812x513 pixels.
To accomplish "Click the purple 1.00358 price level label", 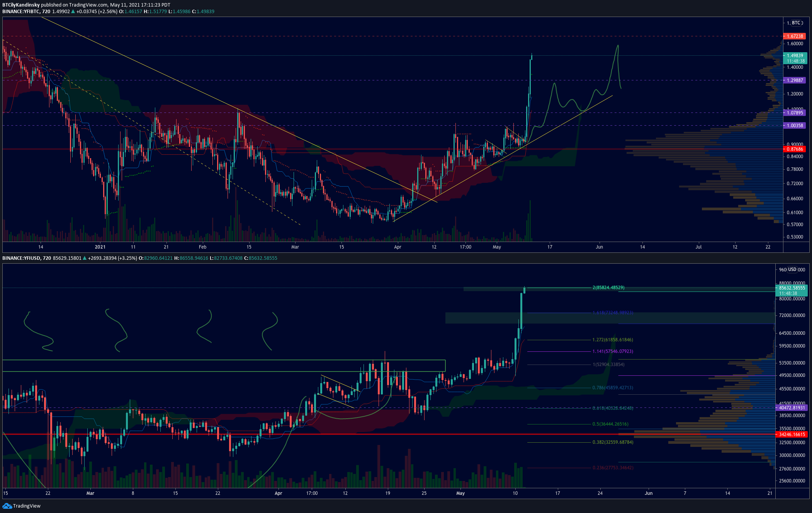I will pyautogui.click(x=795, y=126).
